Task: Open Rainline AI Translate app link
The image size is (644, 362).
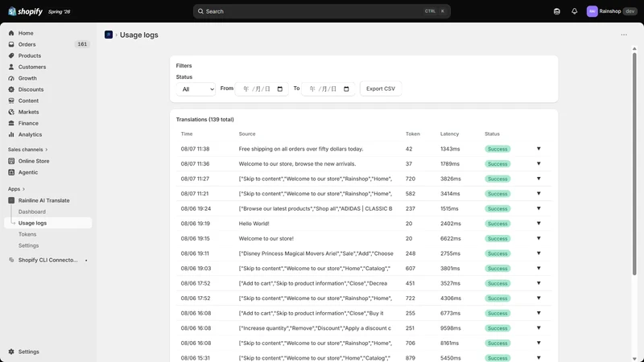Action: tap(44, 200)
